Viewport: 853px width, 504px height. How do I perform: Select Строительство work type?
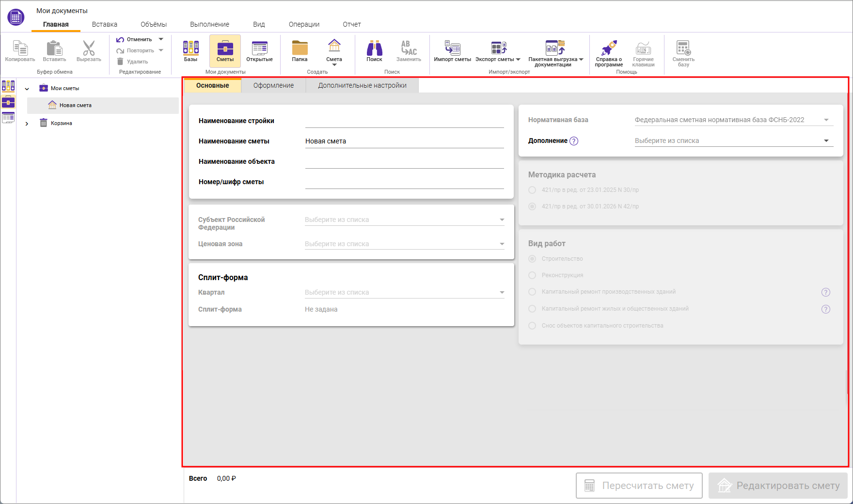[x=532, y=259]
